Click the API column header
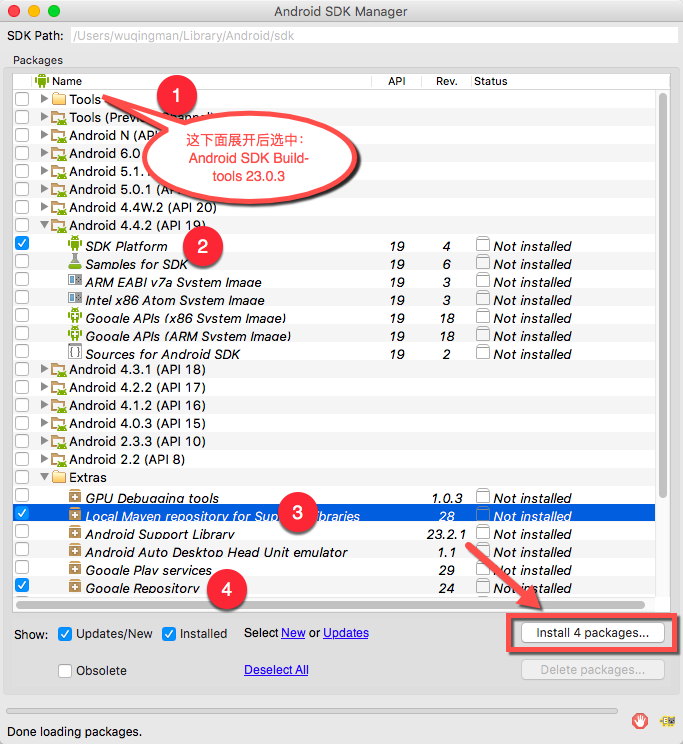Screen dimensions: 683x744 coord(397,81)
